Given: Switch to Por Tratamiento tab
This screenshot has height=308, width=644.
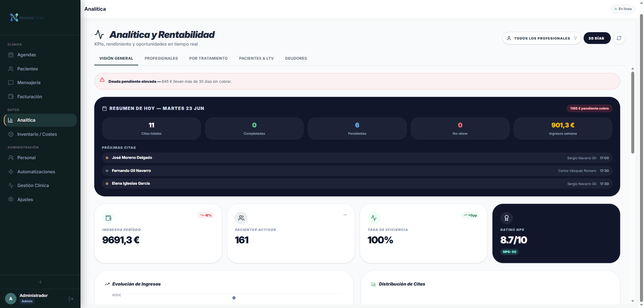Looking at the screenshot, I should point(208,58).
